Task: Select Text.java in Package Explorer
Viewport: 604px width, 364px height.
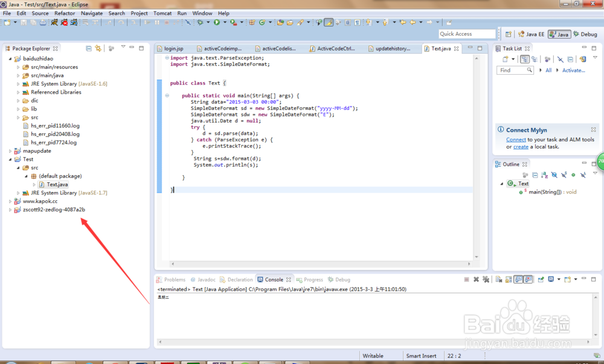Action: click(57, 184)
